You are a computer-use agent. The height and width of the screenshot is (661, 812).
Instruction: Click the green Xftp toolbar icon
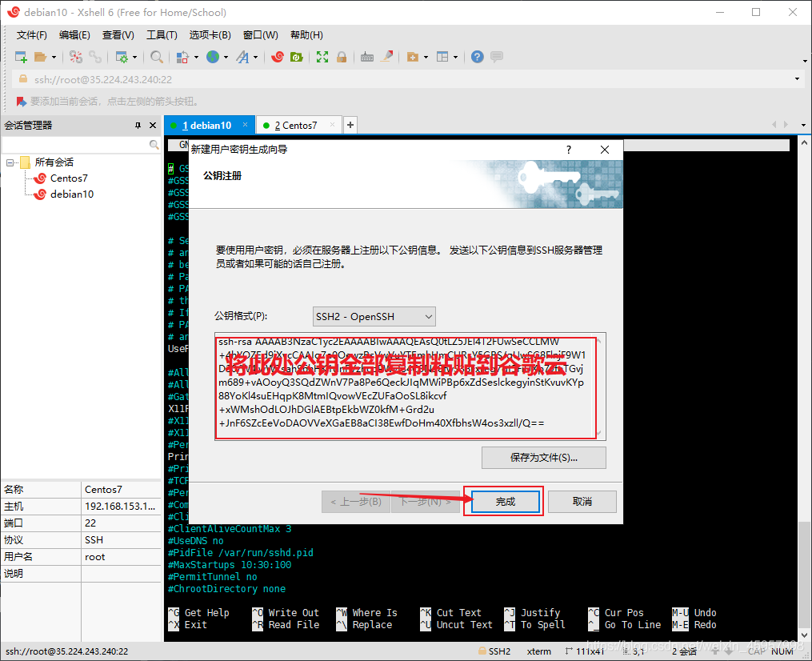(297, 57)
